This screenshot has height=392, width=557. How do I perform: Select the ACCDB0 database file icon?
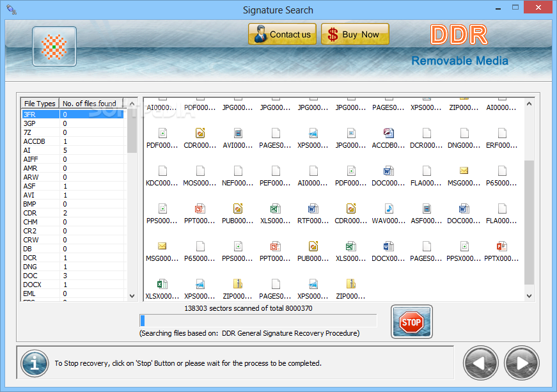tap(389, 134)
